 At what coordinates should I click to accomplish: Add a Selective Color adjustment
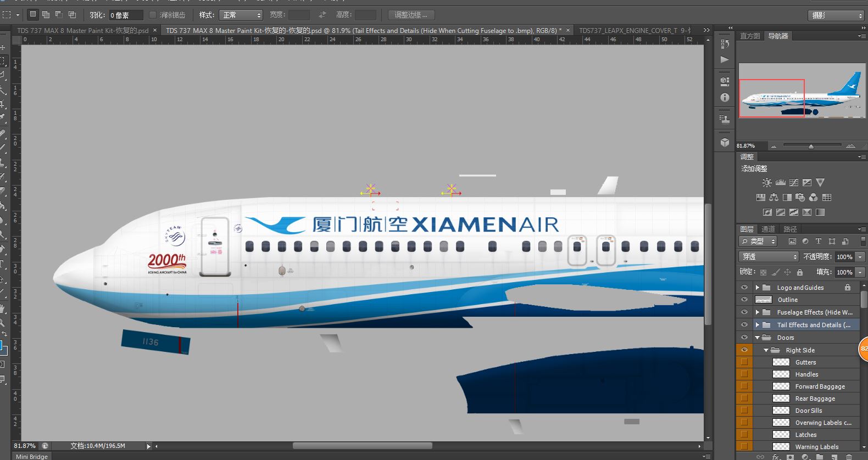pos(807,212)
